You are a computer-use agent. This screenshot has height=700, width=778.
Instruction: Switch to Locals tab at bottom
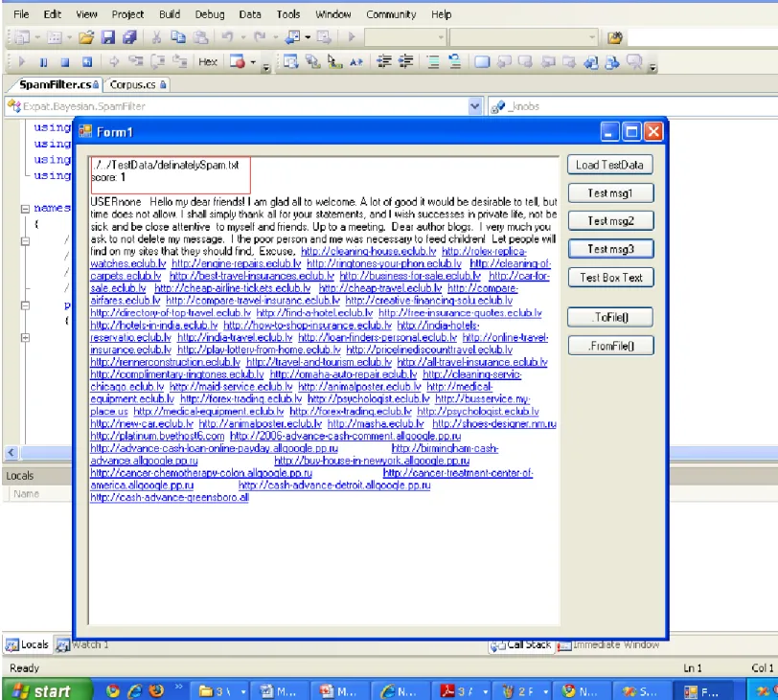[28, 644]
